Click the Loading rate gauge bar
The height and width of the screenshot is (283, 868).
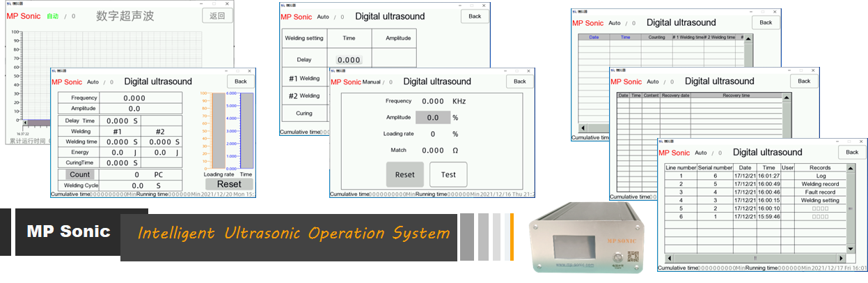pos(218,130)
